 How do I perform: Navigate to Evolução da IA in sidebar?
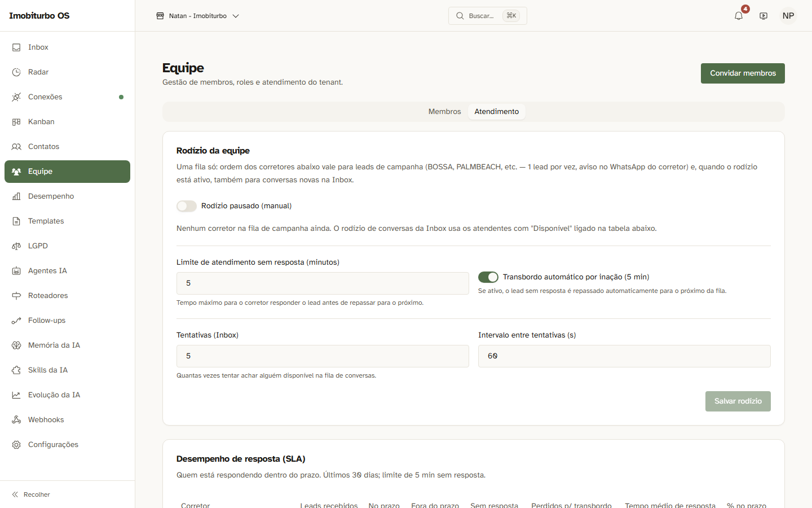pos(67,395)
